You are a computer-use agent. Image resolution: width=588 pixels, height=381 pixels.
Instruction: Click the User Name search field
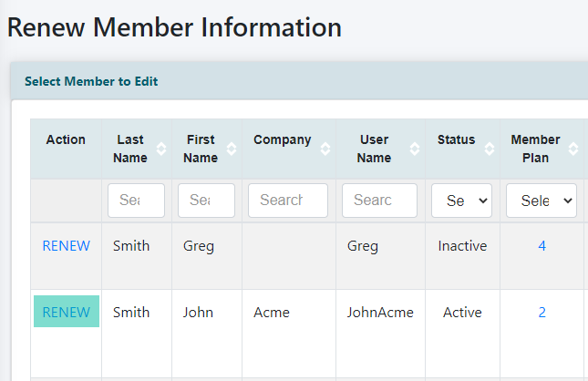pos(379,201)
